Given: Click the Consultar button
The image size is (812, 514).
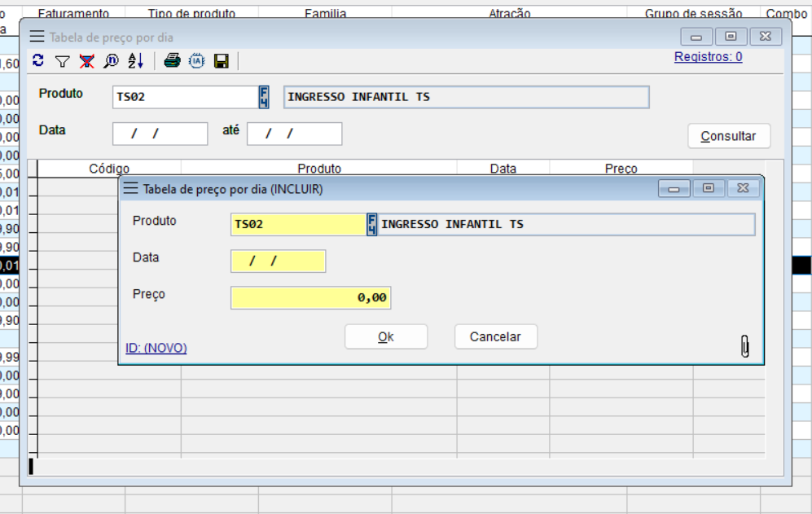Looking at the screenshot, I should 728,136.
